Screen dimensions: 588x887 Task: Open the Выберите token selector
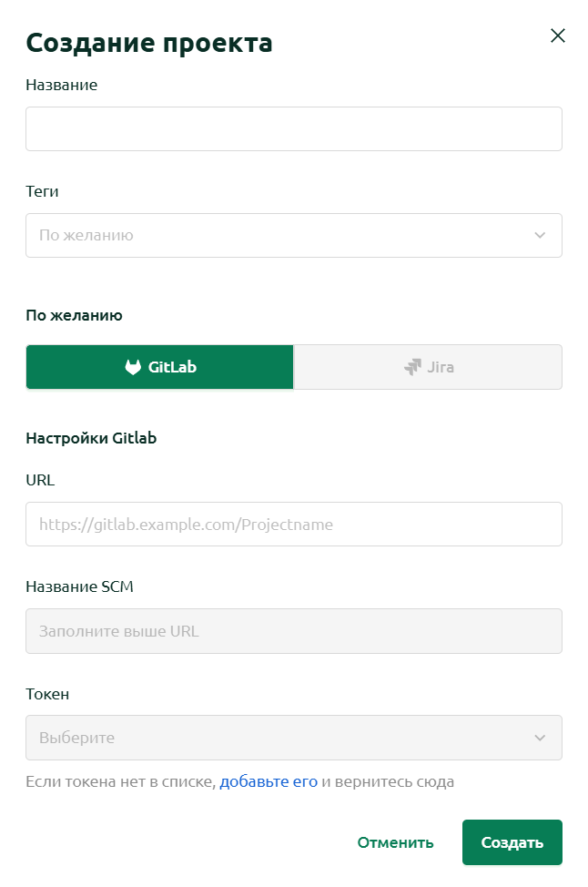tap(294, 738)
